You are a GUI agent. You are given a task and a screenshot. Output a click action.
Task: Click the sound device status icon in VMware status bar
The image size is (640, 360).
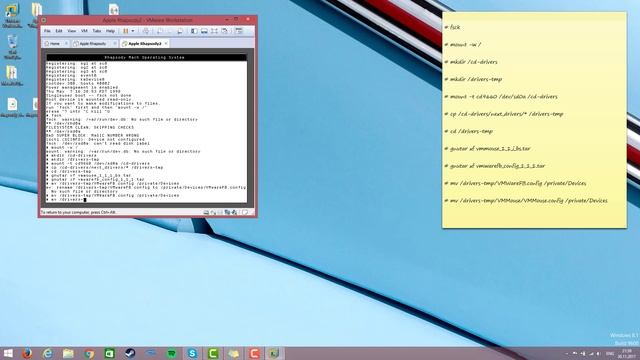234,212
